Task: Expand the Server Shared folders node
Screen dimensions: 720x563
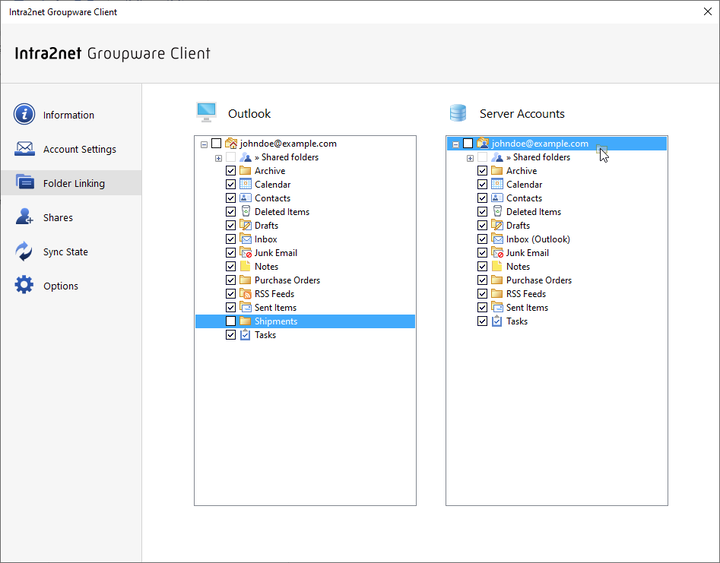Action: click(470, 158)
